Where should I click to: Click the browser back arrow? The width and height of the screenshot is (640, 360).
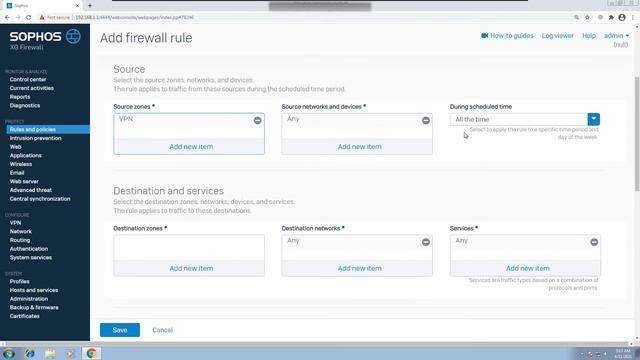[x=7, y=18]
